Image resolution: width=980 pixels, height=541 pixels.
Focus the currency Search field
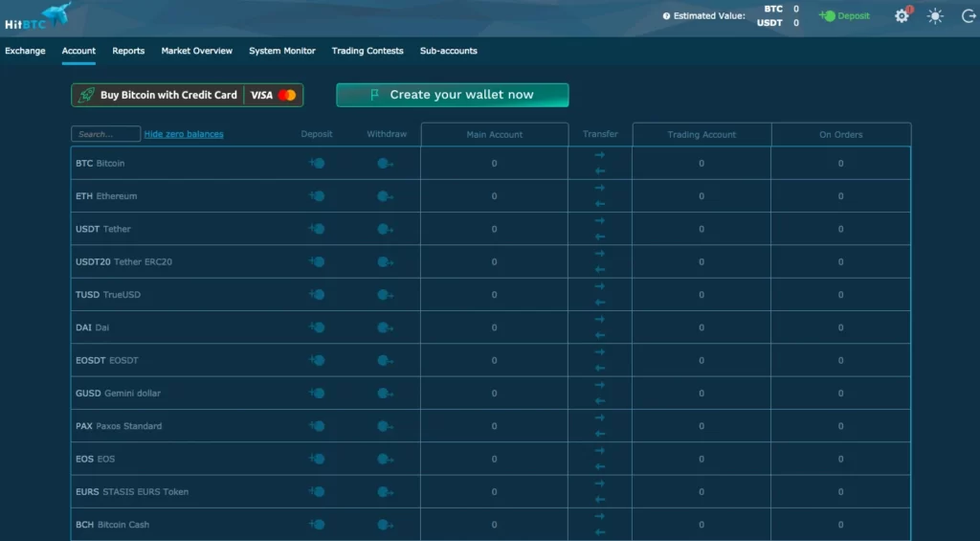point(105,134)
